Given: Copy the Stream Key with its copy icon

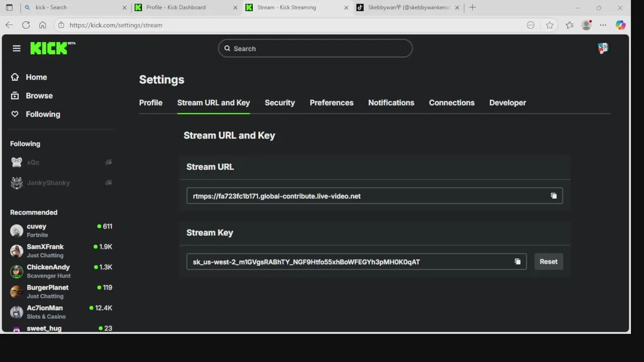Looking at the screenshot, I should (517, 261).
